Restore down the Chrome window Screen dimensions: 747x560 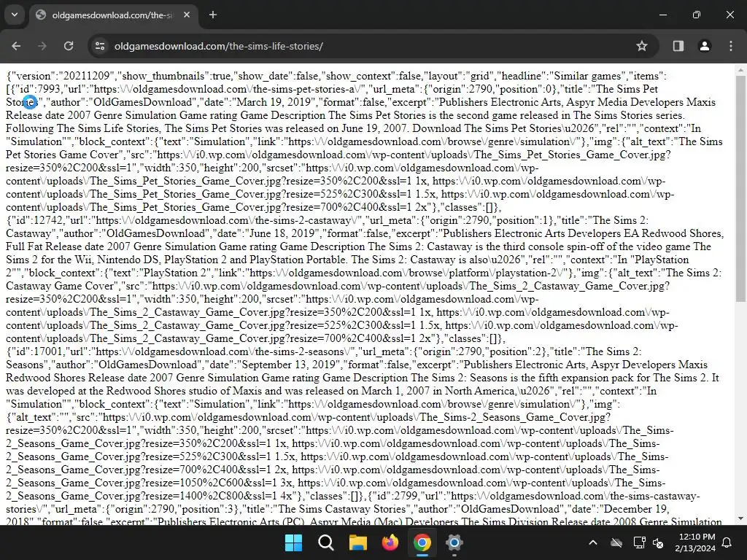697,15
